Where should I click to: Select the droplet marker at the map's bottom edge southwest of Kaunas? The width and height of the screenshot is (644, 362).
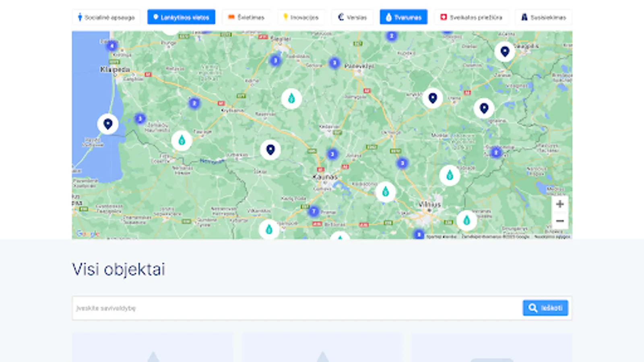269,229
